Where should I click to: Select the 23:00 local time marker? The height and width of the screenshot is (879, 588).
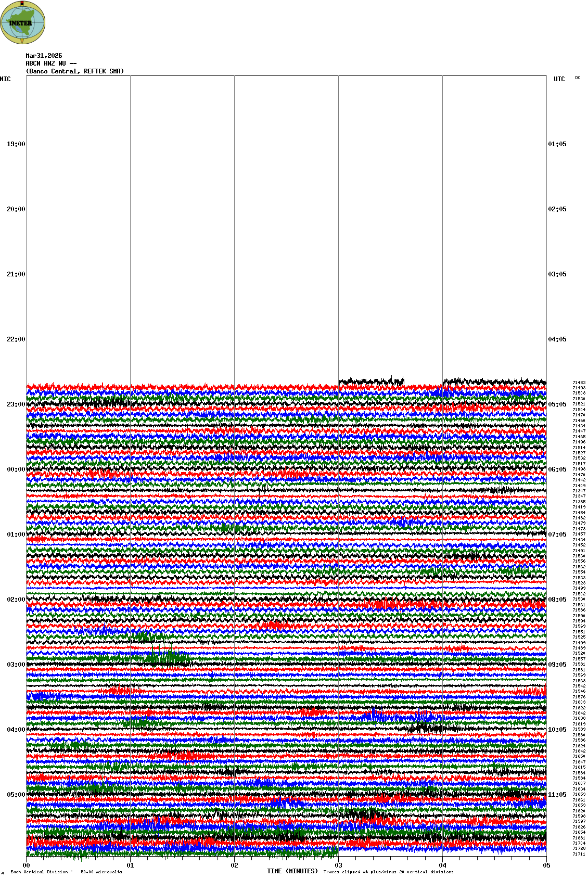[16, 404]
